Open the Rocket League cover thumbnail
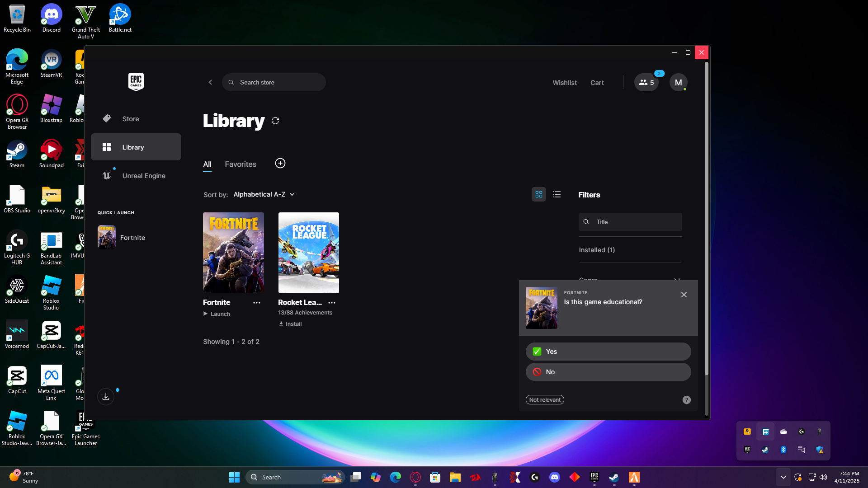 click(309, 253)
